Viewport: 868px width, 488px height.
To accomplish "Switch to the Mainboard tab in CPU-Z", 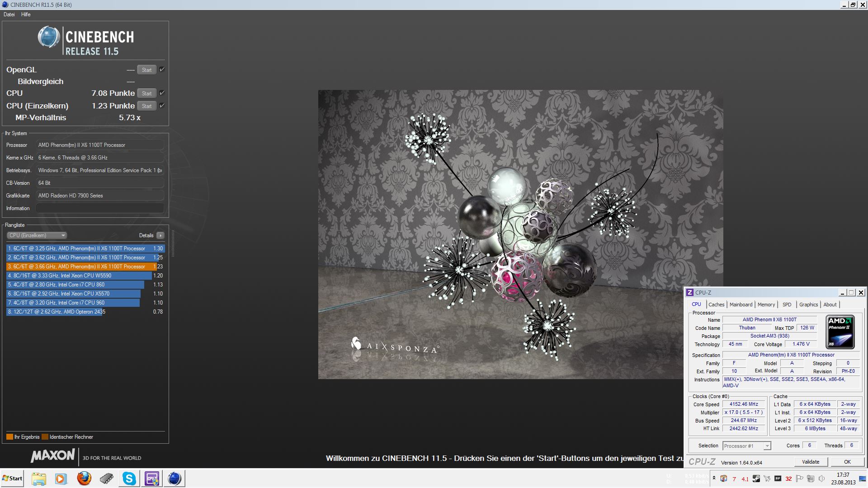I will 741,305.
